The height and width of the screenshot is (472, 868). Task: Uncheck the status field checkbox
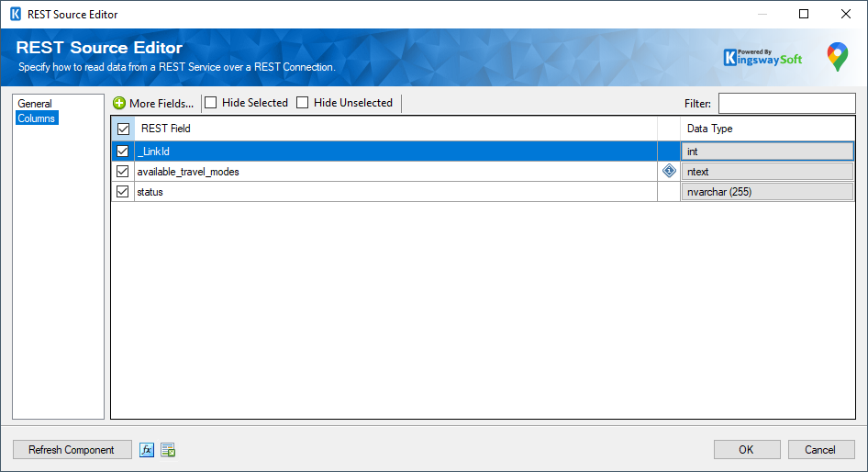tap(123, 192)
